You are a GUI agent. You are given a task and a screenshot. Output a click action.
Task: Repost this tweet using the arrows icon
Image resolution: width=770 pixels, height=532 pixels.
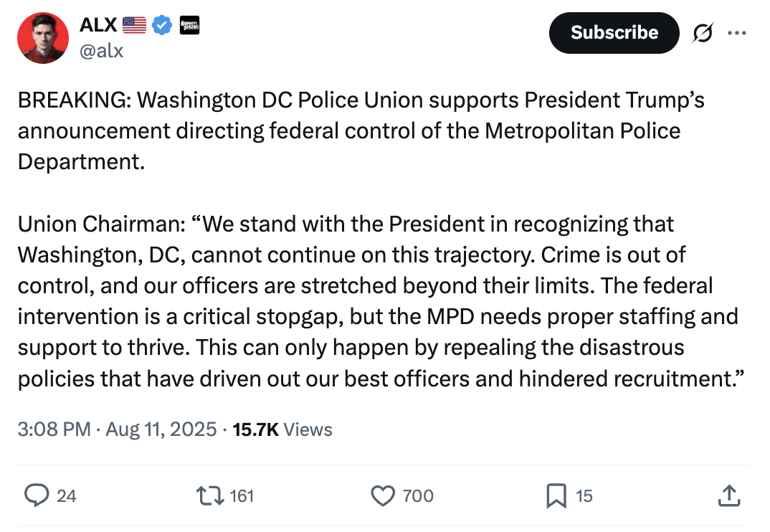(x=209, y=495)
